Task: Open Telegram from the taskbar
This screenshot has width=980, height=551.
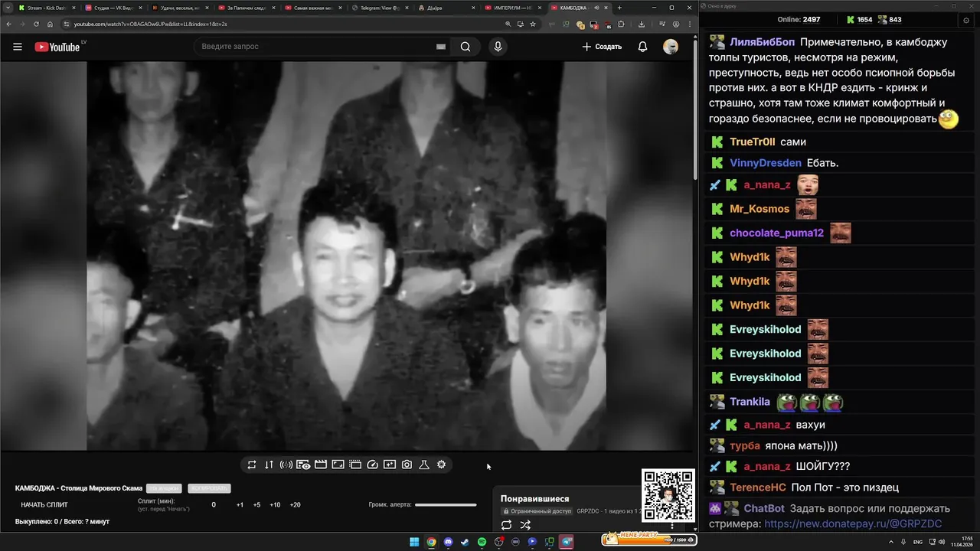Action: click(x=567, y=542)
